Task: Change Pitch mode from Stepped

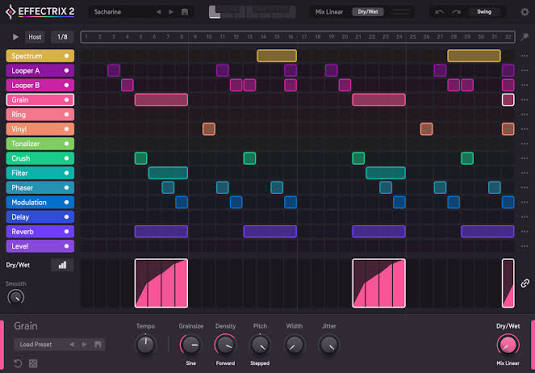Action: [x=260, y=363]
